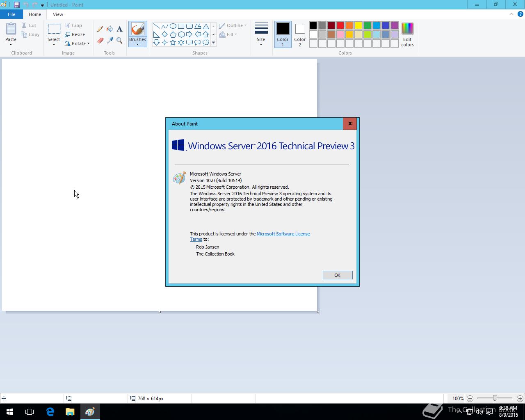Viewport: 525px width, 420px height.
Task: Click the zoom out minus button
Action: click(x=470, y=398)
